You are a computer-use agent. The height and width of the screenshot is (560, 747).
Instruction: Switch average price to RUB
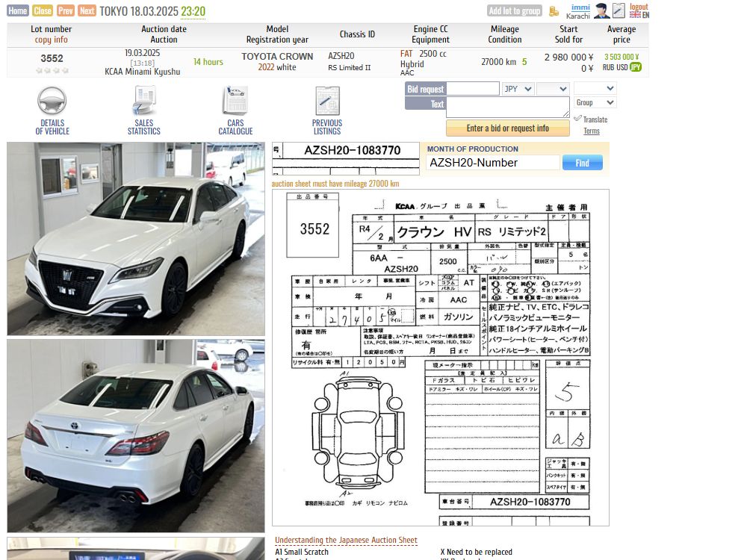(x=608, y=68)
